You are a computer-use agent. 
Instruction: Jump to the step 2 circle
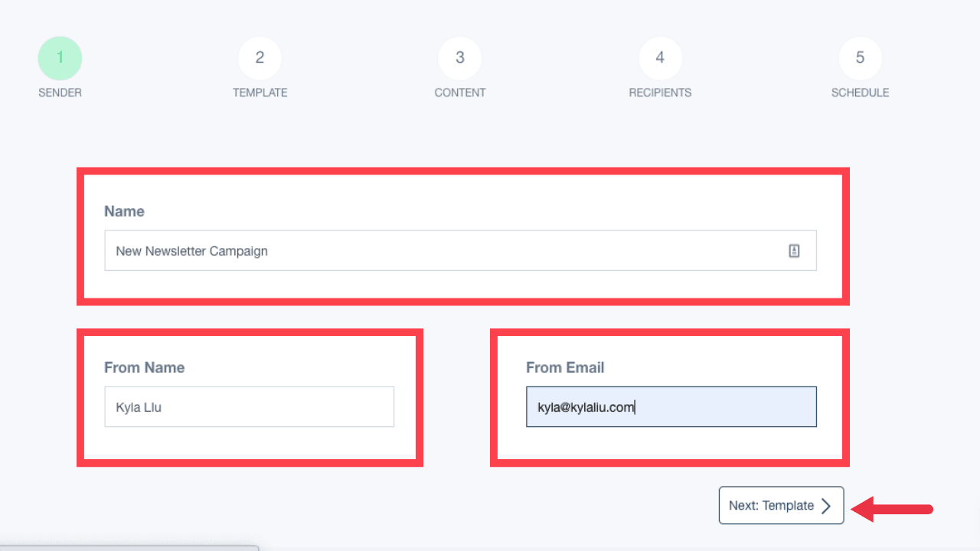pos(260,58)
